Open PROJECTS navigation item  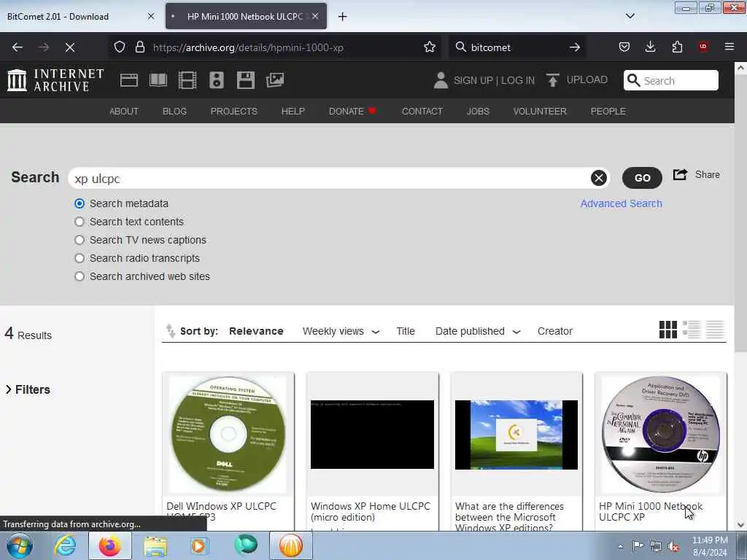(x=234, y=111)
